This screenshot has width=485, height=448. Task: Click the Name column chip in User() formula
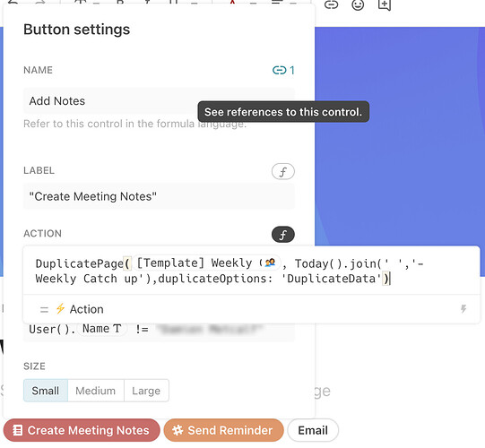click(101, 329)
